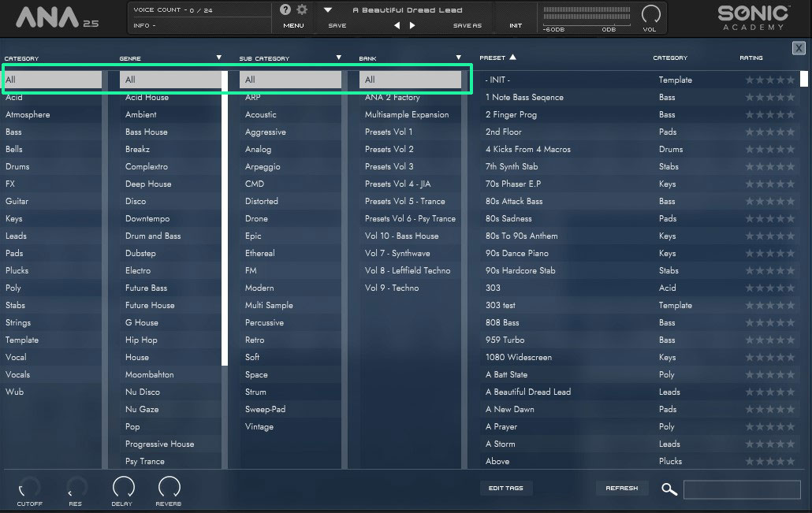
Task: Click the magnifying glass search icon
Action: pyautogui.click(x=669, y=489)
